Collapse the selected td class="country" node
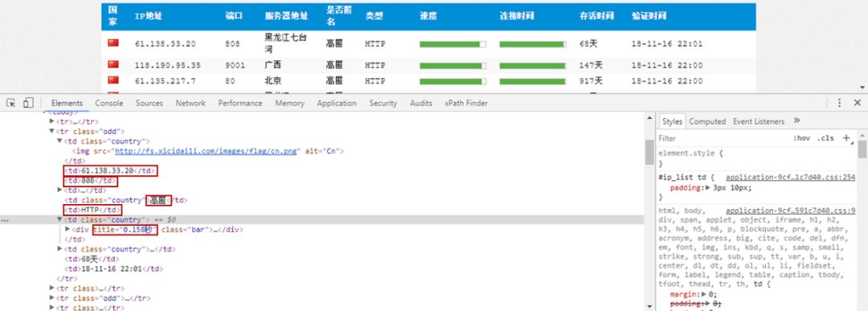The width and height of the screenshot is (868, 311). [60, 219]
